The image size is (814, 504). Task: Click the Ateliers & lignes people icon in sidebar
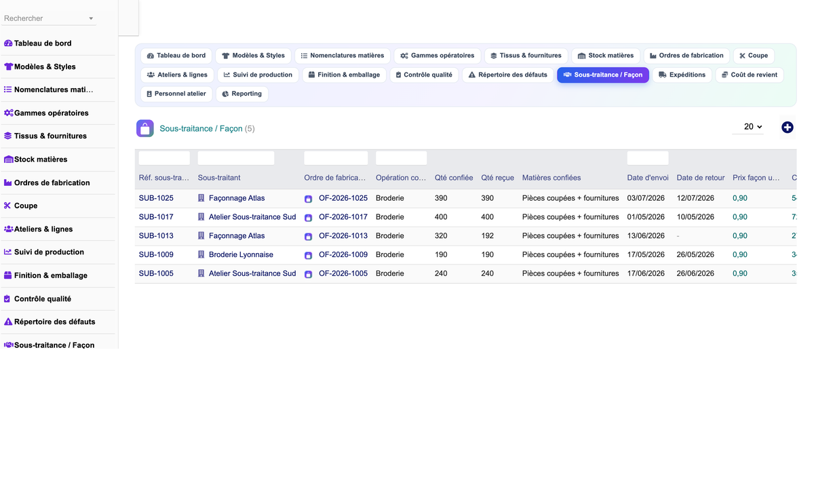coord(8,229)
